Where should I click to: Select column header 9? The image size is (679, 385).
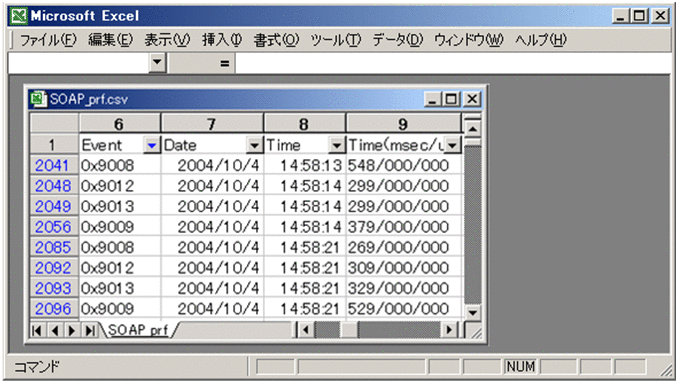(x=403, y=124)
